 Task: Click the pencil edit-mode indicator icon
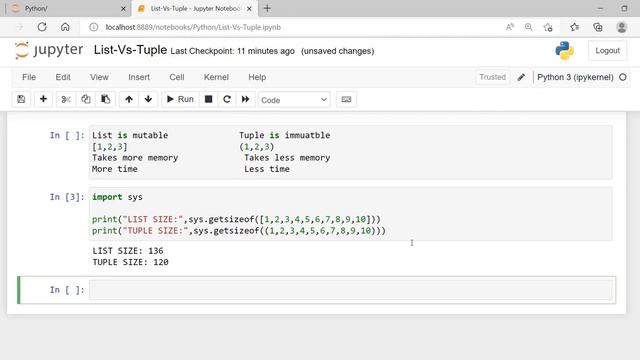point(521,77)
